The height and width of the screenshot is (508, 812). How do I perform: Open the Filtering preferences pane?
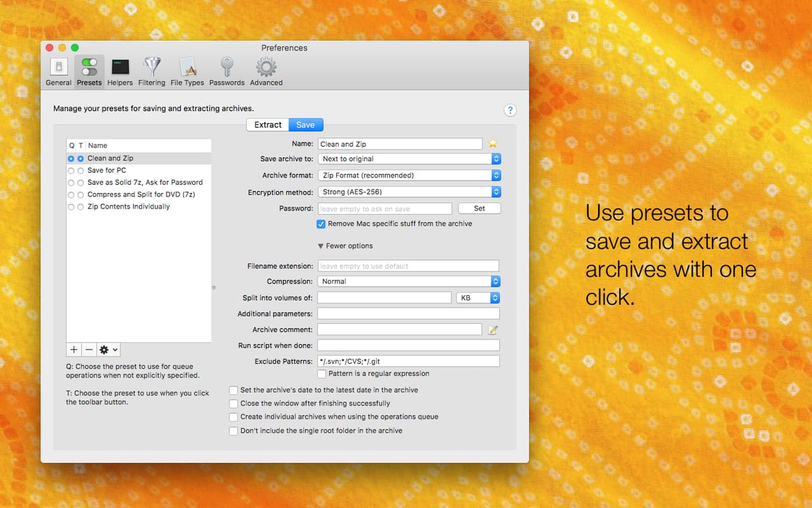pyautogui.click(x=152, y=70)
